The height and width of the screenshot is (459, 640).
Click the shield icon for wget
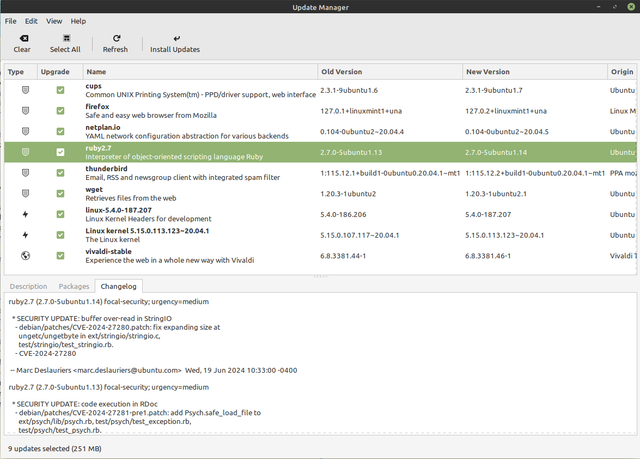[x=25, y=193]
